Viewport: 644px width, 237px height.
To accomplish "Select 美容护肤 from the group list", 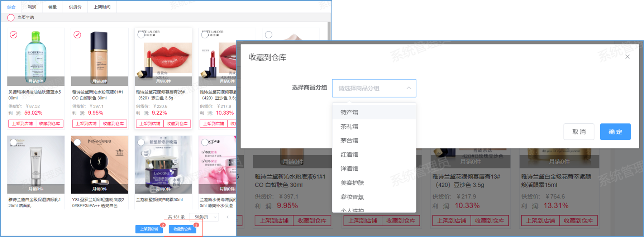I will [x=374, y=183].
